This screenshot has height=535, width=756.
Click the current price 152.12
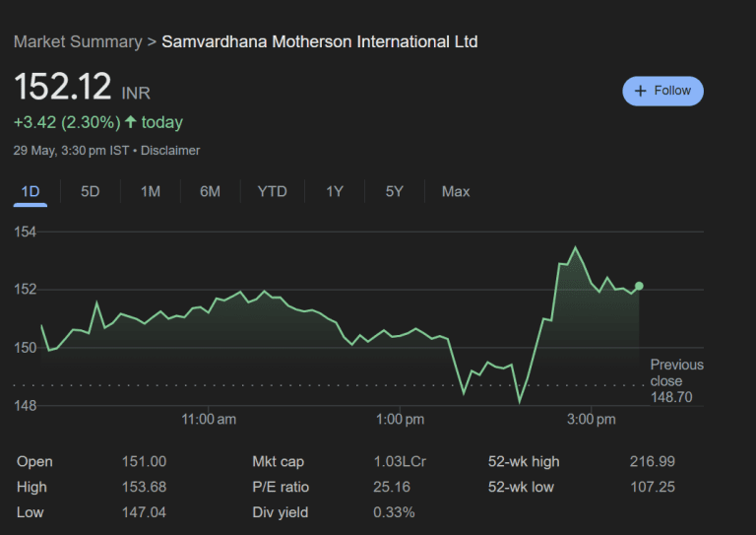63,87
